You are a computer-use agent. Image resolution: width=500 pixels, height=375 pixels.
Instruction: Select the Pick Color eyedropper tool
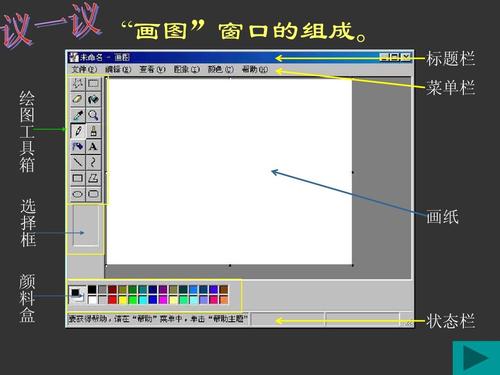coord(78,115)
